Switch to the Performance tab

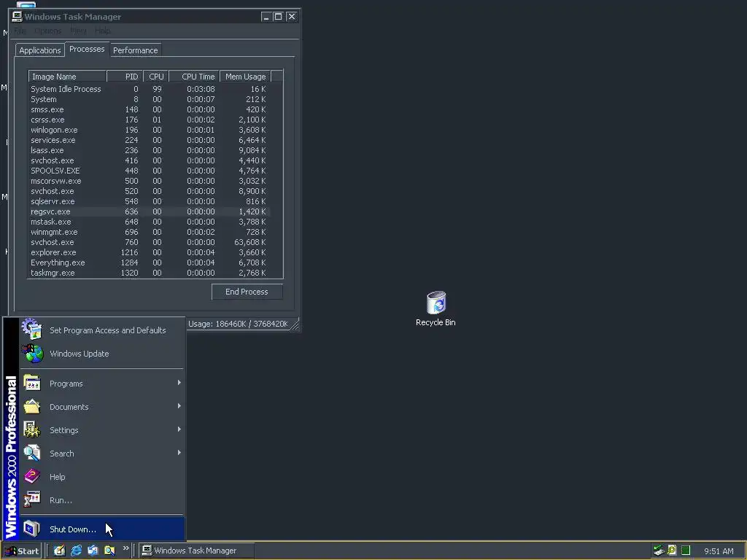point(135,50)
